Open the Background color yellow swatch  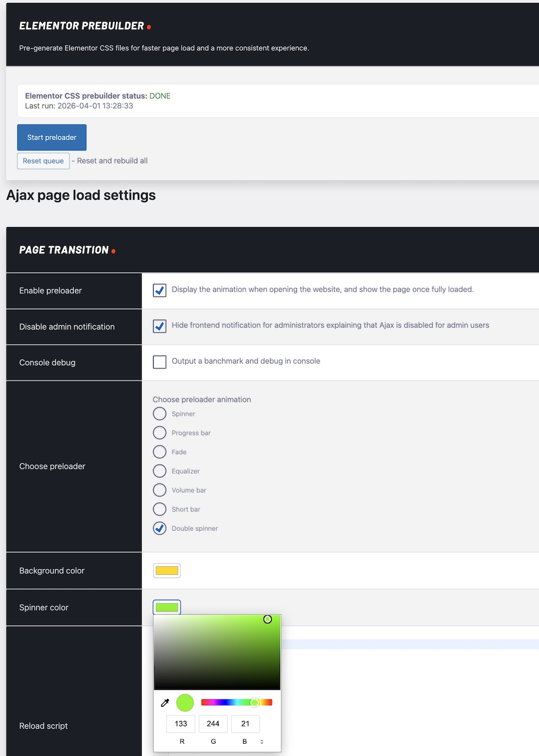(167, 571)
